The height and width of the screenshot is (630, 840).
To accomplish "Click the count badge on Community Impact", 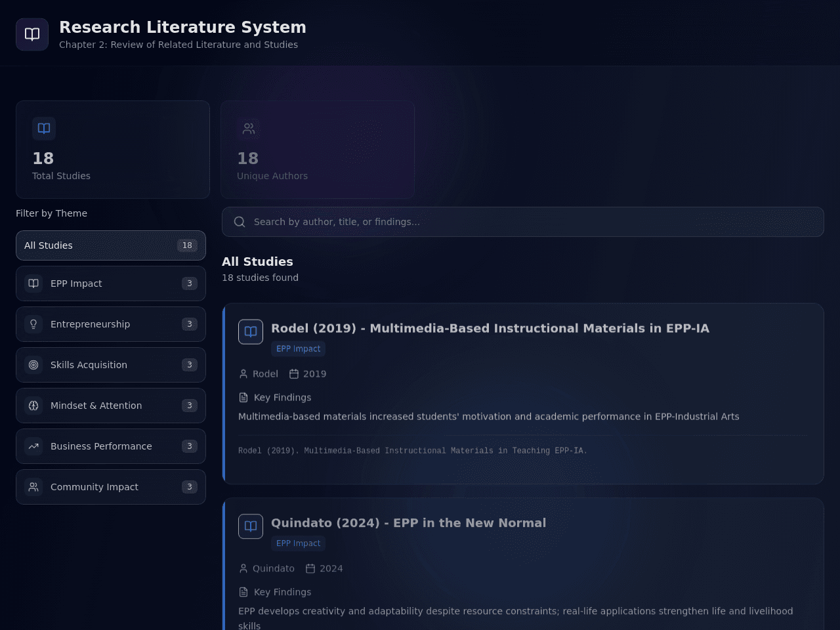I will pos(190,487).
